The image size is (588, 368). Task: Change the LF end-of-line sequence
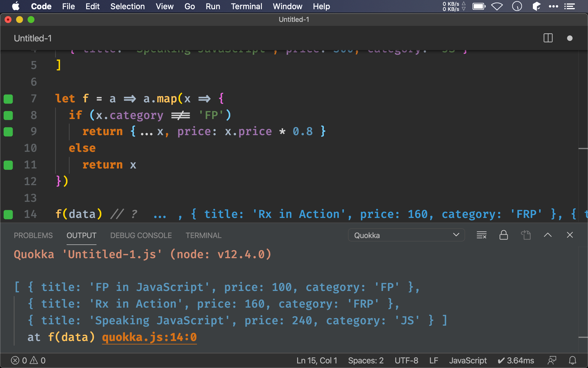tap(434, 361)
